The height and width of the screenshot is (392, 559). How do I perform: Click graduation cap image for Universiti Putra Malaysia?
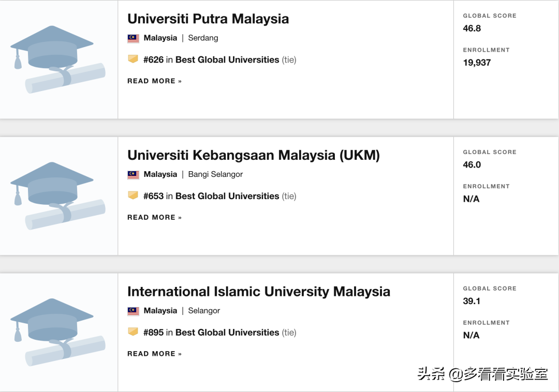[x=58, y=59]
